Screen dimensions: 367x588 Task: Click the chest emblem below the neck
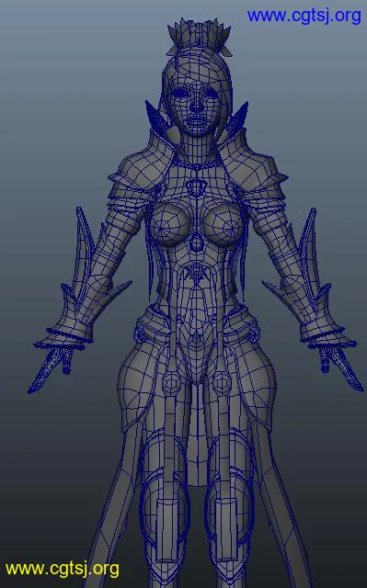(196, 187)
